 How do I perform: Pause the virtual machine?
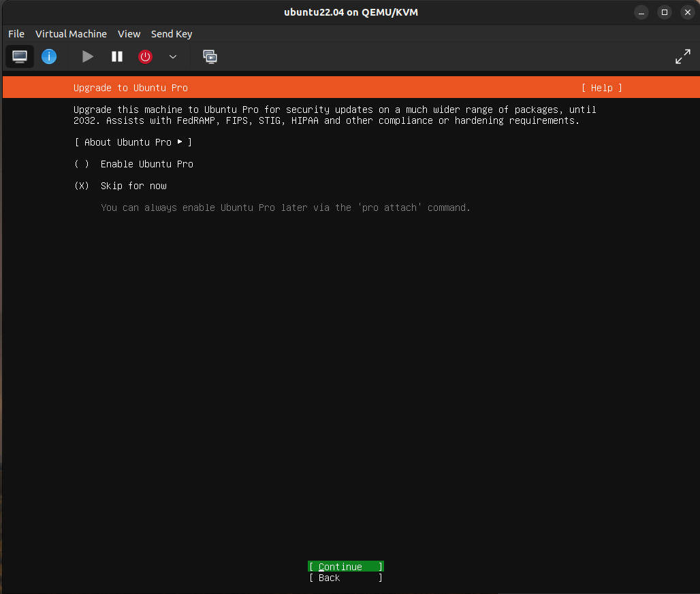pyautogui.click(x=117, y=56)
